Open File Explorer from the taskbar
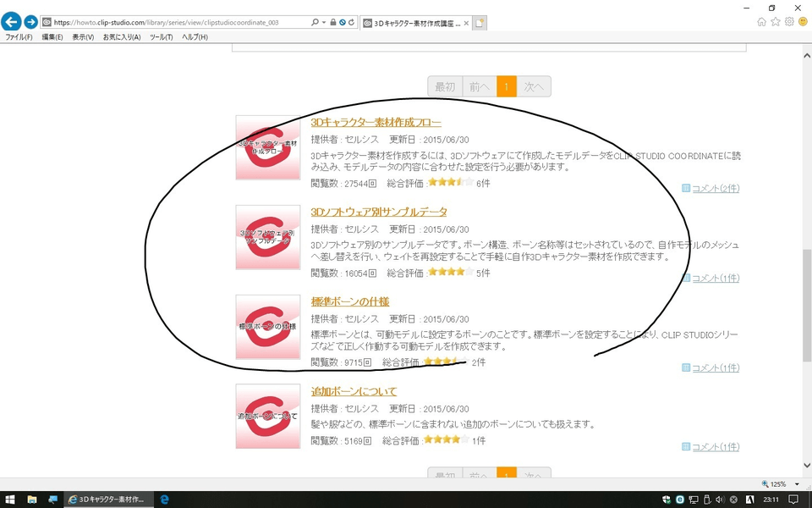The image size is (812, 508). pyautogui.click(x=32, y=500)
